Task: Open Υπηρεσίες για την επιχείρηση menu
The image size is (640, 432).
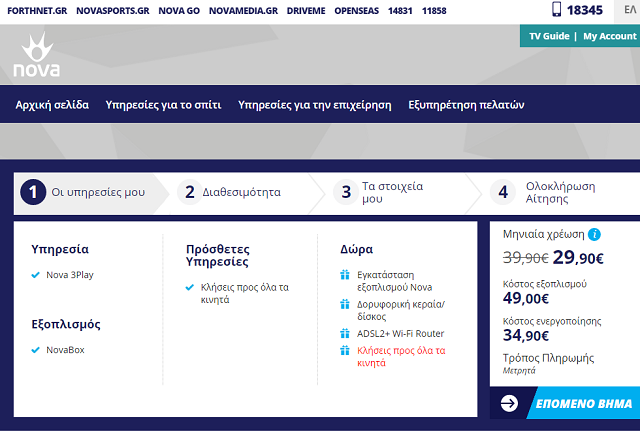Action: (x=315, y=105)
